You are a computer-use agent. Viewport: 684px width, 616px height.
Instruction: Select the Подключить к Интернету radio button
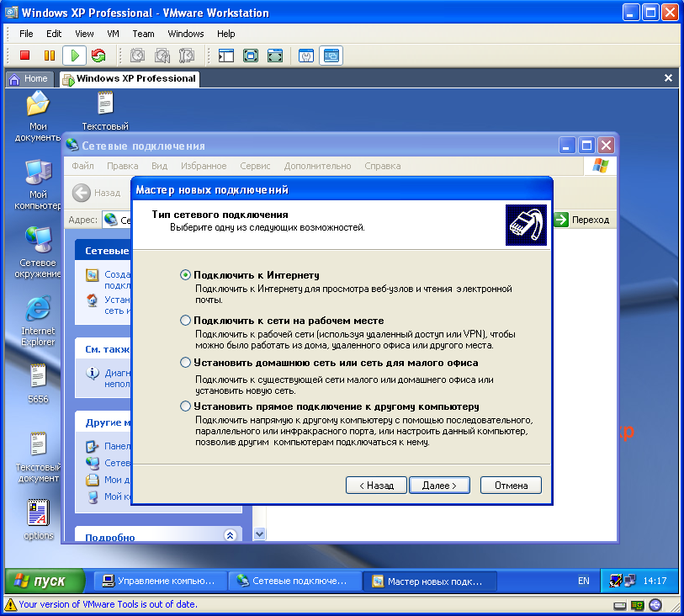(x=185, y=275)
